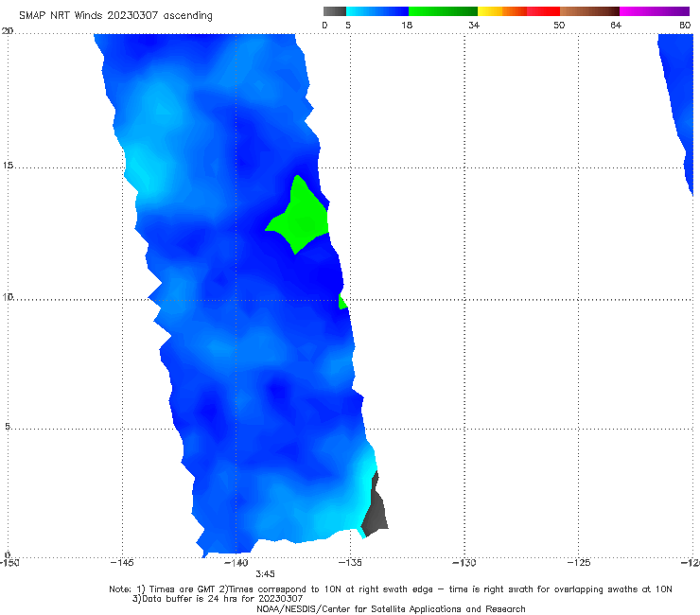The image size is (700, 615).
Task: Click the longitude label '-145'
Action: (122, 563)
